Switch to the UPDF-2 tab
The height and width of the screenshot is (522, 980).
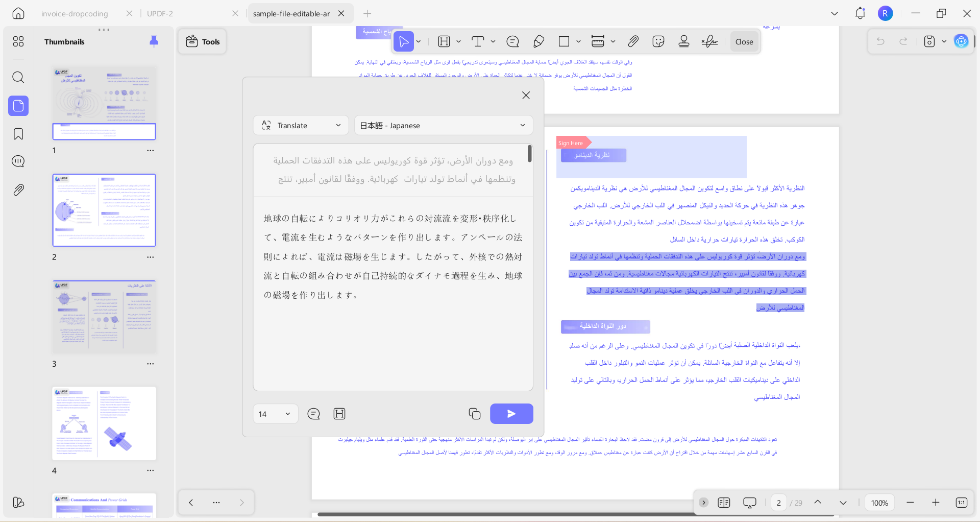pyautogui.click(x=160, y=14)
